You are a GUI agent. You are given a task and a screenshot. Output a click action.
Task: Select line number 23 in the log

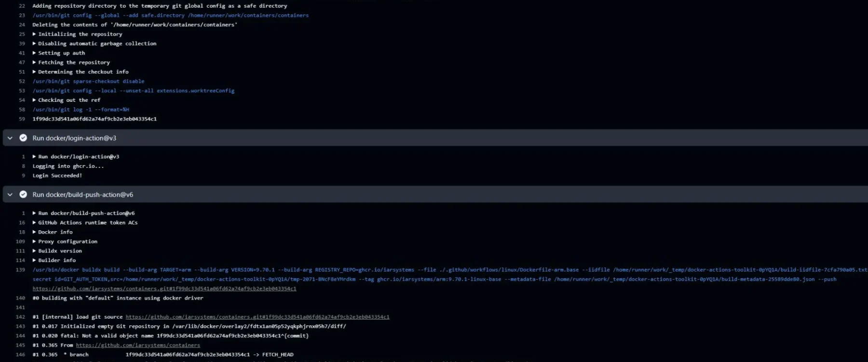tap(22, 15)
